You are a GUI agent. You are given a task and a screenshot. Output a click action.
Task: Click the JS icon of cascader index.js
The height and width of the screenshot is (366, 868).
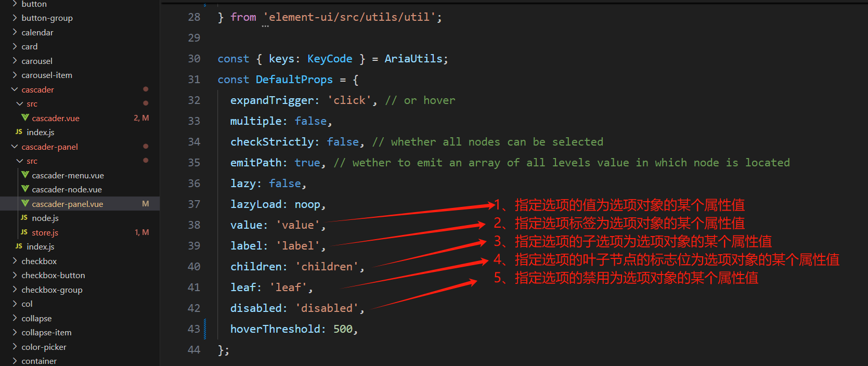(x=19, y=132)
